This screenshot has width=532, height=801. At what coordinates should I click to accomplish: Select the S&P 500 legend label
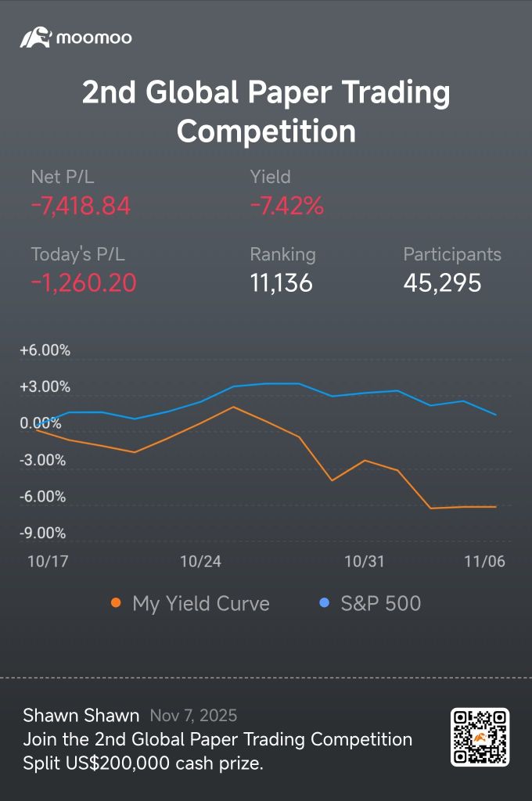point(381,604)
